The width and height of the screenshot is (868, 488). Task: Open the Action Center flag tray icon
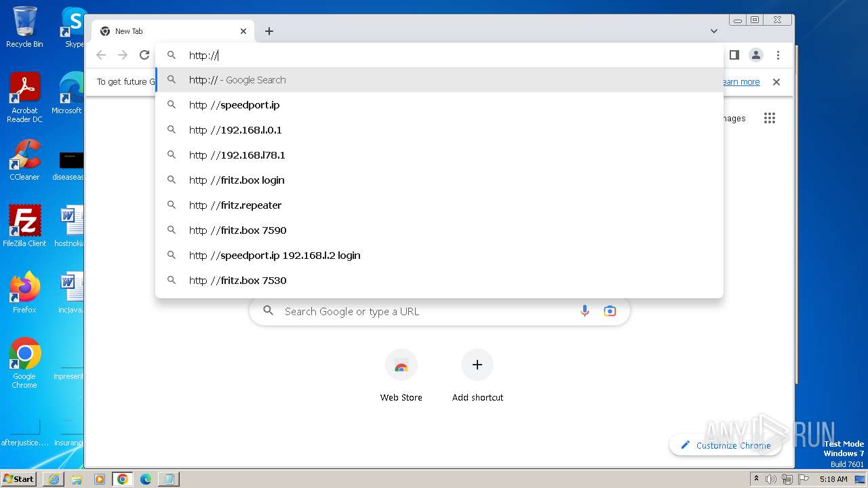point(804,479)
